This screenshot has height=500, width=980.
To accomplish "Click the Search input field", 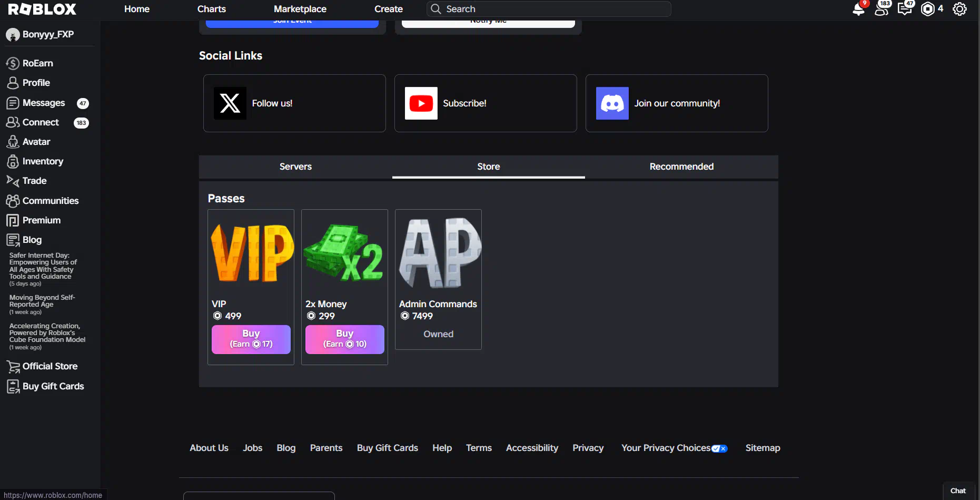I will click(553, 9).
